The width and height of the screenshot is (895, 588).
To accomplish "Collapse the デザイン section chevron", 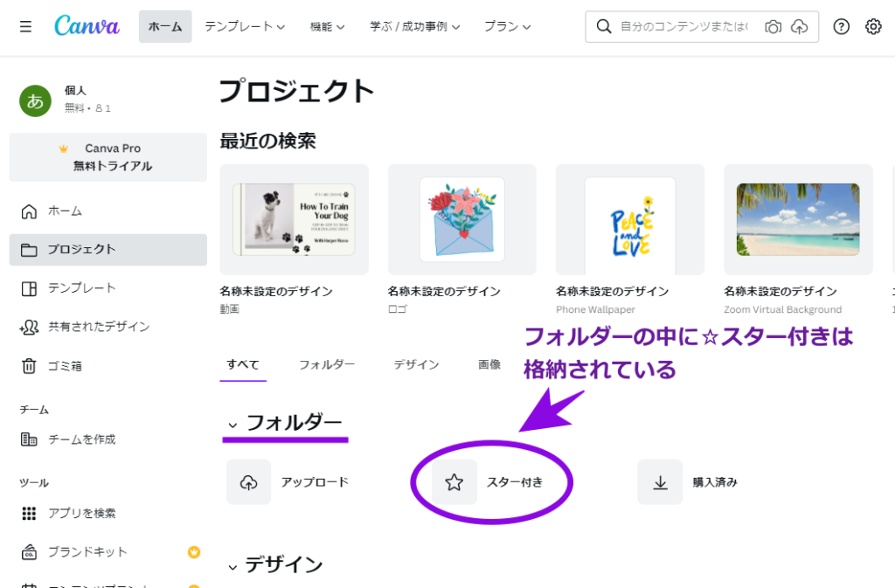I will tap(232, 567).
